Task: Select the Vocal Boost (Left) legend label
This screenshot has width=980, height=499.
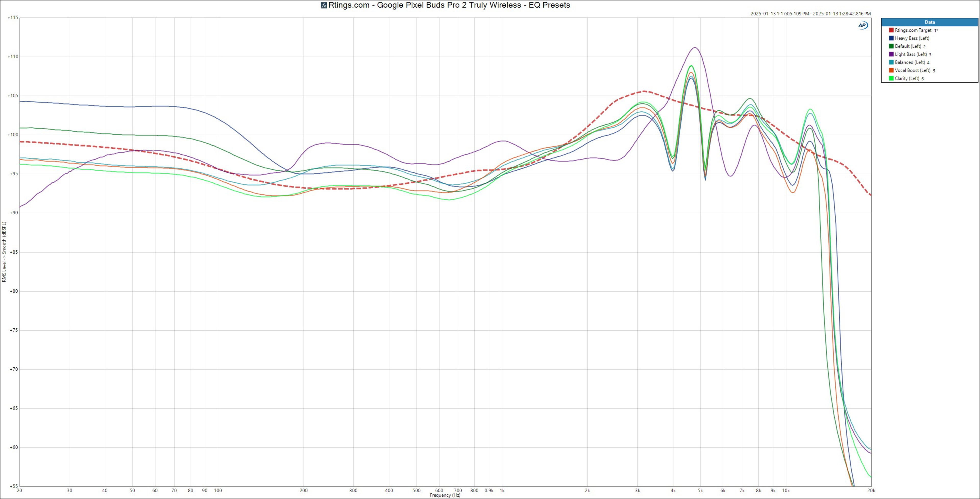Action: (x=912, y=70)
